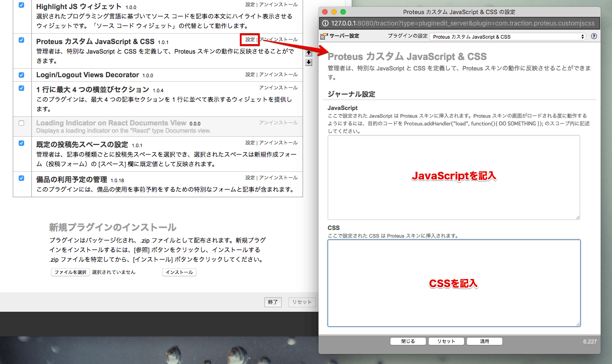This screenshot has height=364, width=612.
Task: Click 閉じる button in the settings popup
Action: (x=408, y=341)
